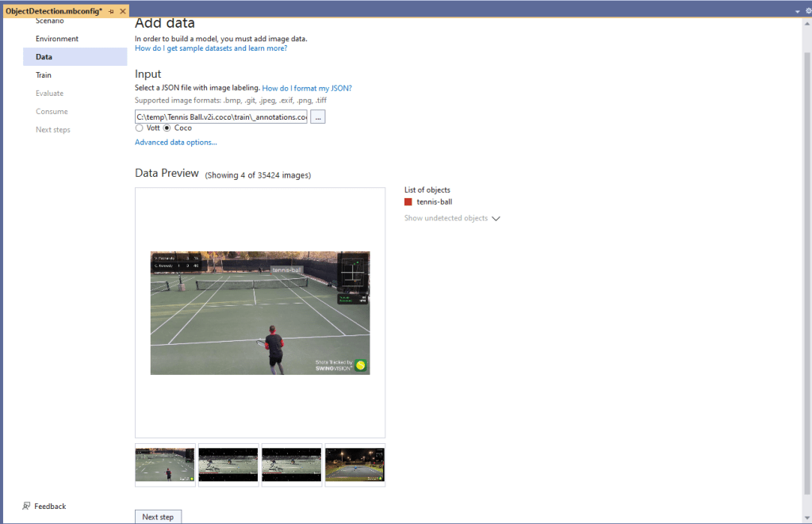Select the night court fourth thumbnail
This screenshot has height=524, width=812.
coord(354,465)
